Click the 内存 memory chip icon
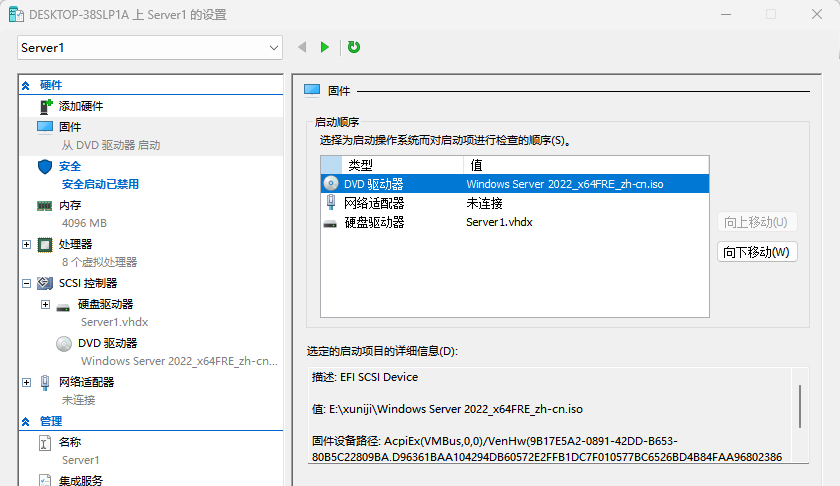 click(44, 206)
